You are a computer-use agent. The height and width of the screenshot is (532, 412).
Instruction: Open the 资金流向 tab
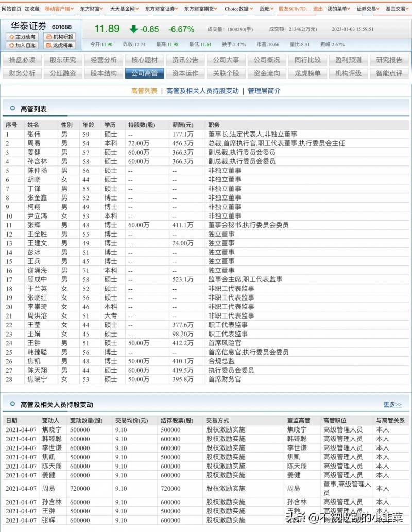coord(267,73)
